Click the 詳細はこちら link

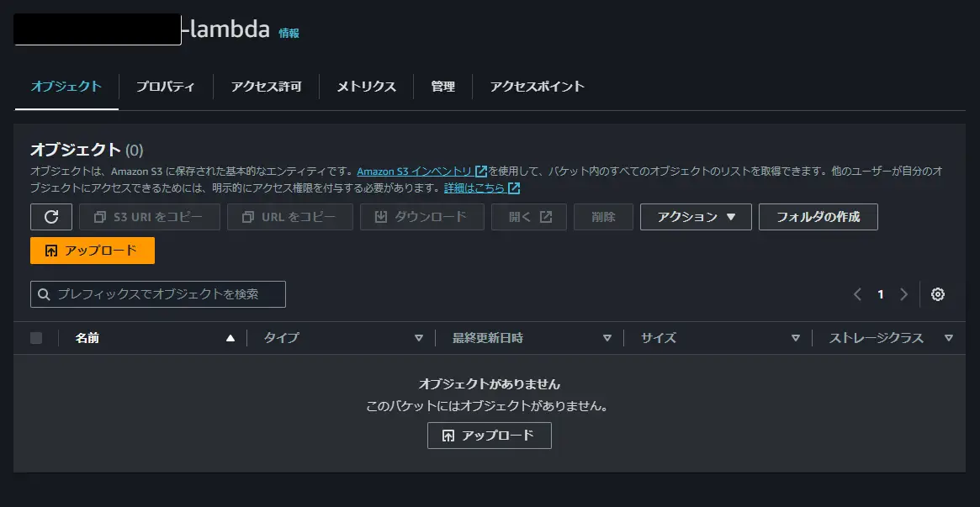pos(482,187)
